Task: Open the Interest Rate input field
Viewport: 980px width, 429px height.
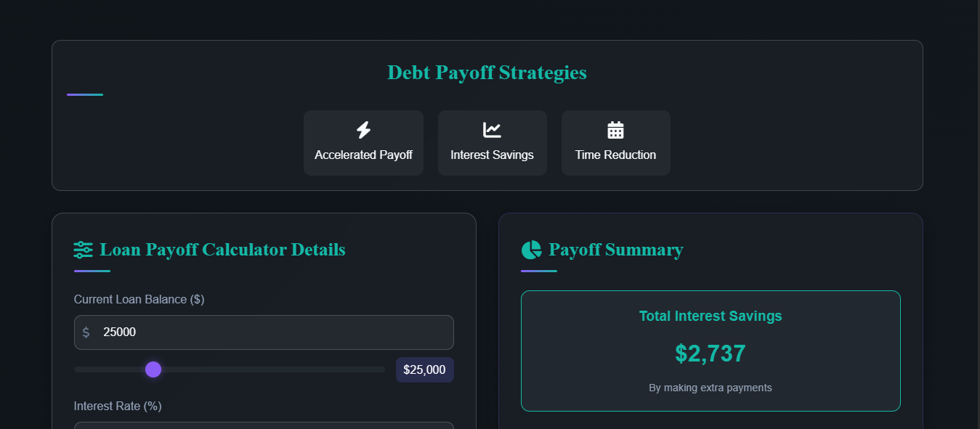Action: (264, 427)
